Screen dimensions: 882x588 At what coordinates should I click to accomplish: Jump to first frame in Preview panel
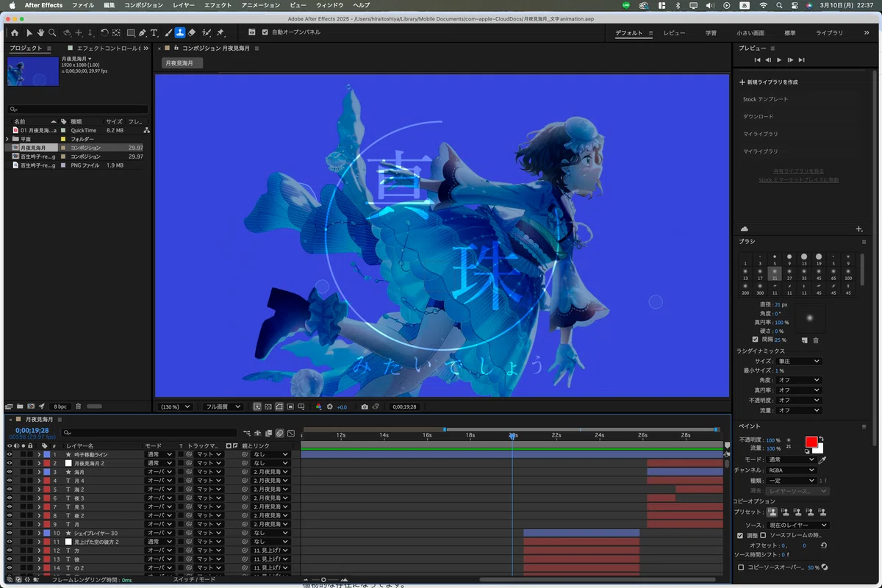tap(757, 60)
